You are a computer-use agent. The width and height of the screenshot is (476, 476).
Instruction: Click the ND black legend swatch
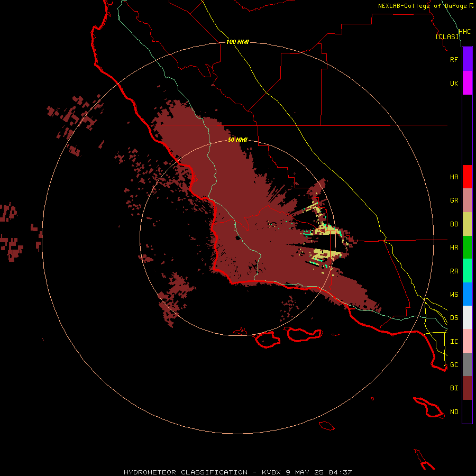pyautogui.click(x=467, y=411)
